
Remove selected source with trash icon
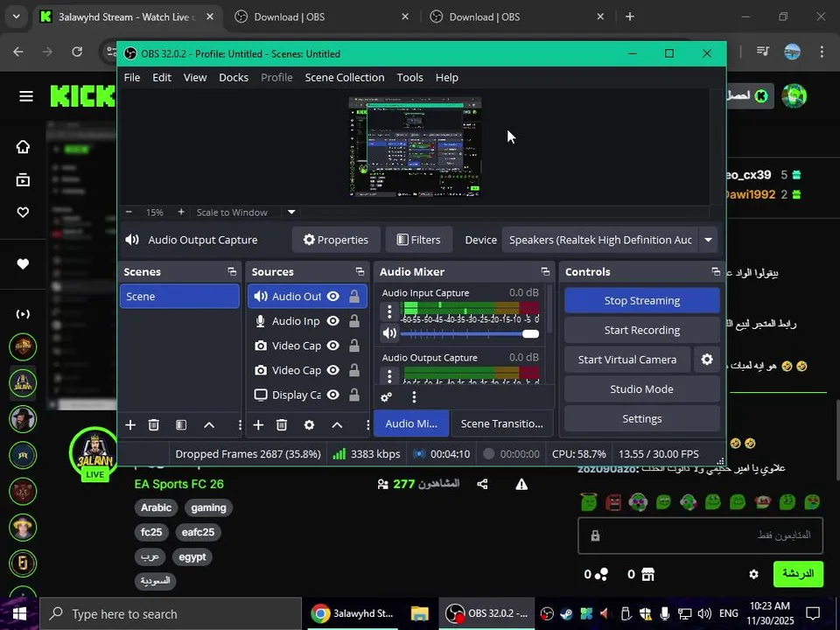pos(282,425)
